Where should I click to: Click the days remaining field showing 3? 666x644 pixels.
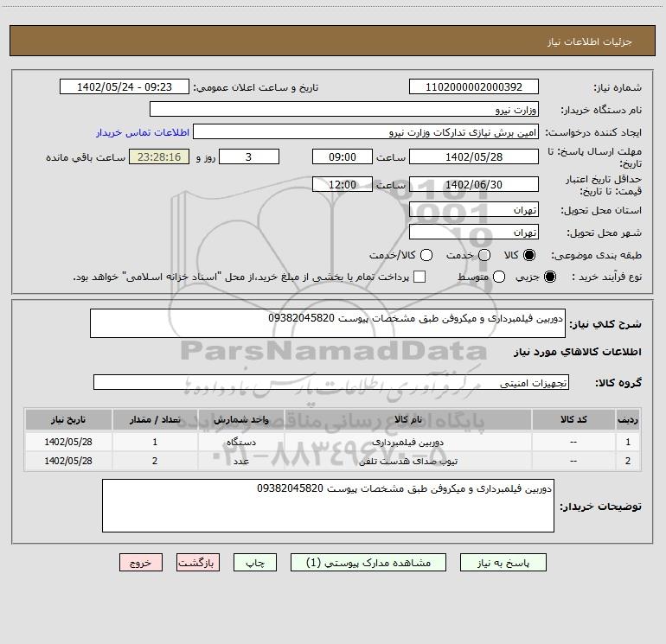[249, 156]
